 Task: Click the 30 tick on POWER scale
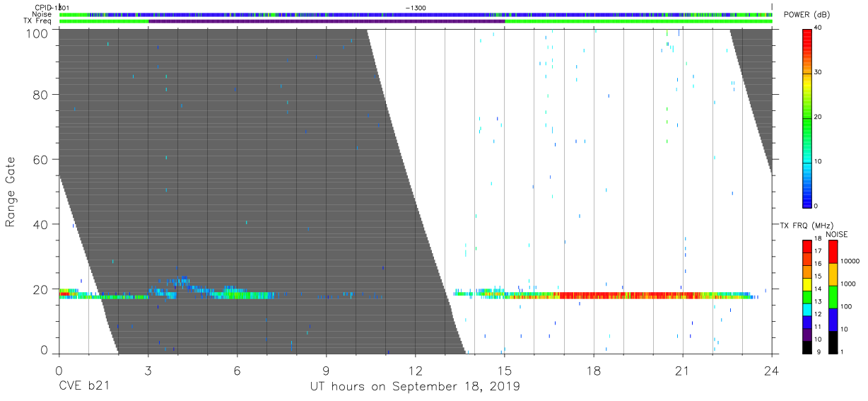817,73
